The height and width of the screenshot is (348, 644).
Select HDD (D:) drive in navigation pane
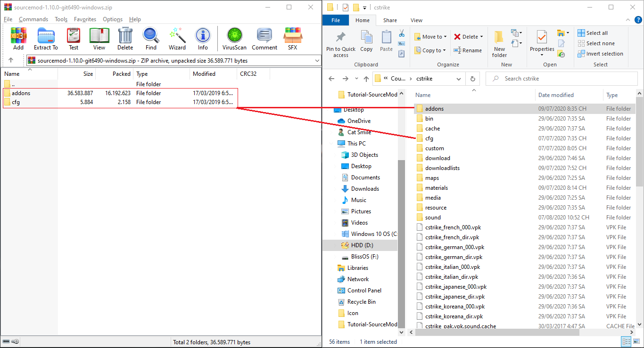(x=360, y=245)
